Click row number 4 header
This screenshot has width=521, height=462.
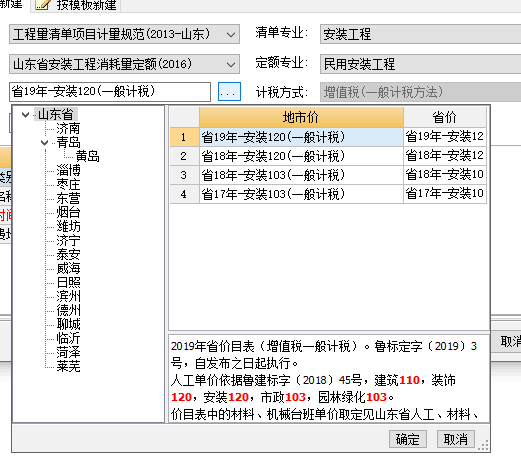click(184, 194)
